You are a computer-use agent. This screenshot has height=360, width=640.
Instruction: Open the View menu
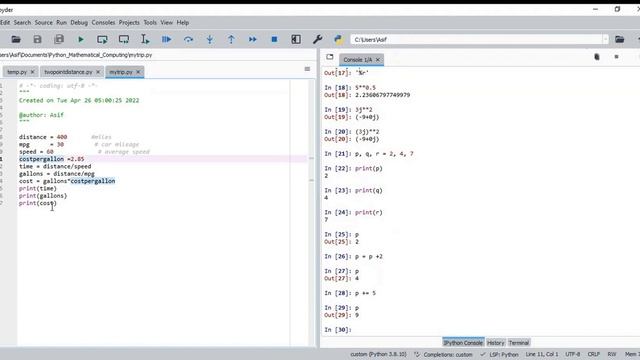167,22
